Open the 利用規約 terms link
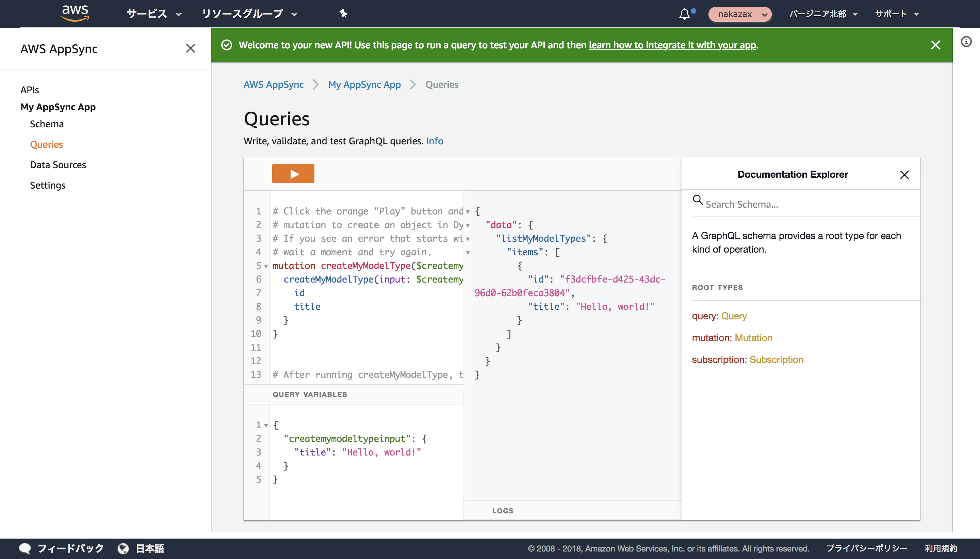The height and width of the screenshot is (559, 980). tap(941, 548)
